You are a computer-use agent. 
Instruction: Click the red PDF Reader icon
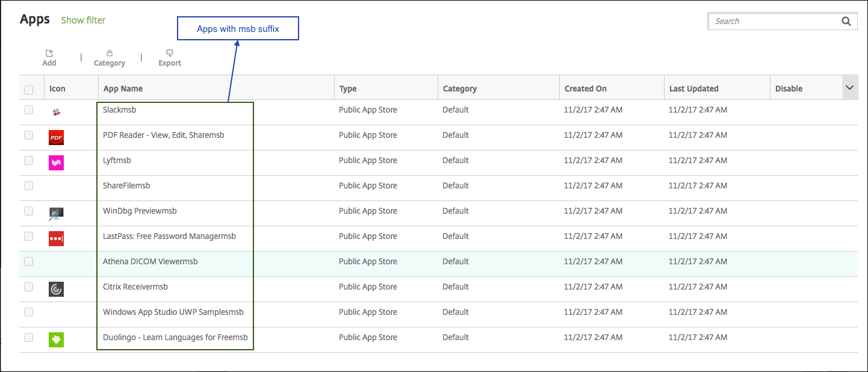56,138
